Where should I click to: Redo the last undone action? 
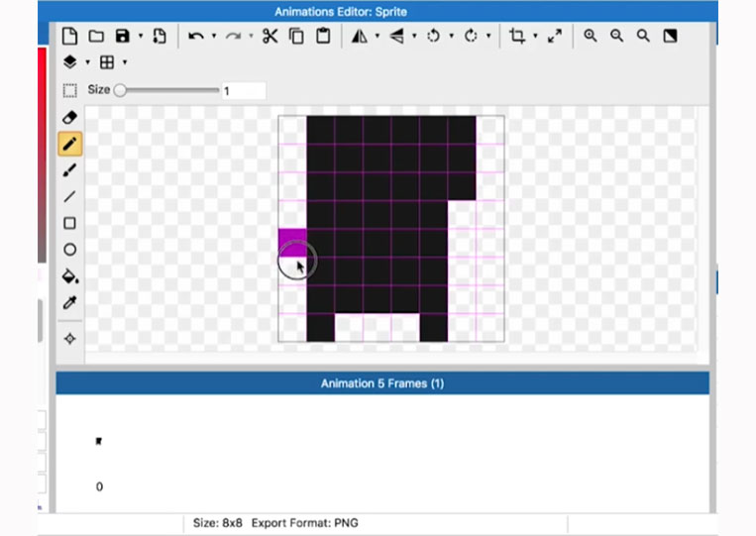tap(234, 36)
